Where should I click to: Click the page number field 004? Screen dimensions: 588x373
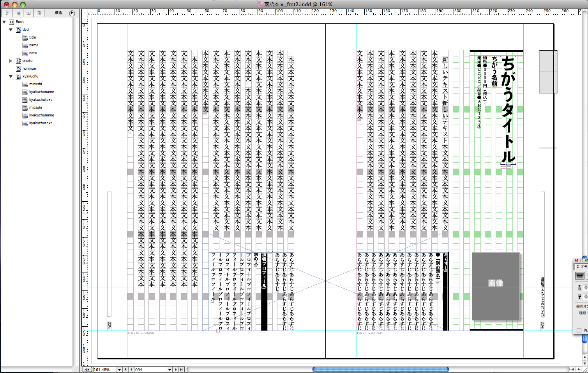point(150,369)
